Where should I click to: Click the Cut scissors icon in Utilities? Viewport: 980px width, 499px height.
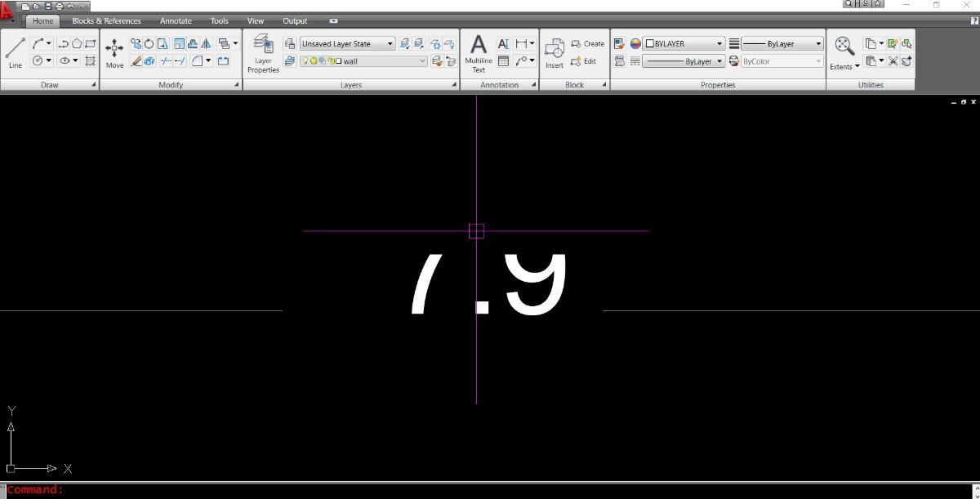click(x=893, y=61)
